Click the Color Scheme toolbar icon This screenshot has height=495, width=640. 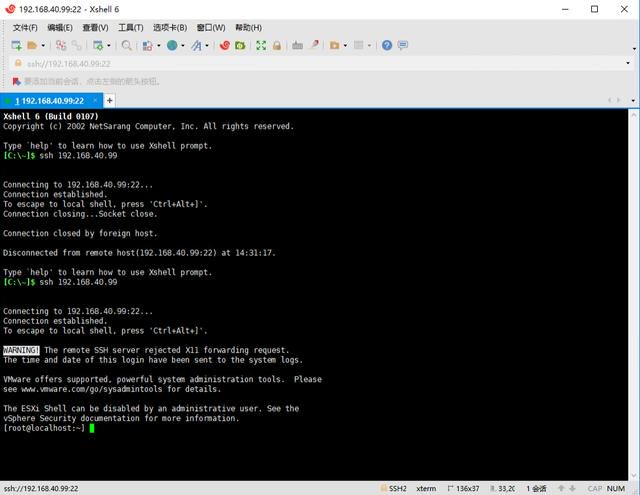coord(147,45)
